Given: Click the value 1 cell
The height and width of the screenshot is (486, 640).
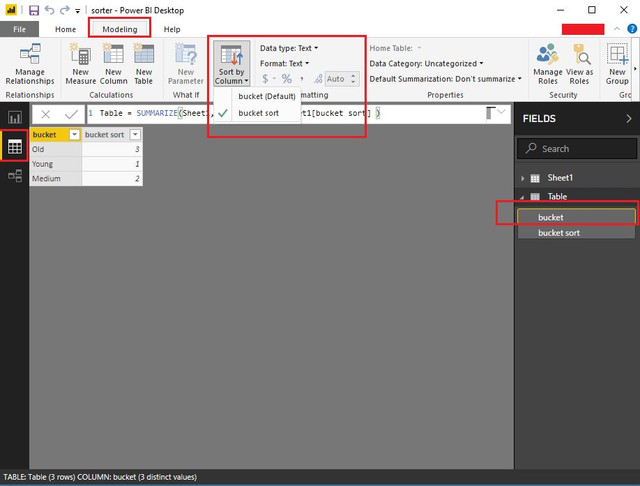Looking at the screenshot, I should 112,164.
